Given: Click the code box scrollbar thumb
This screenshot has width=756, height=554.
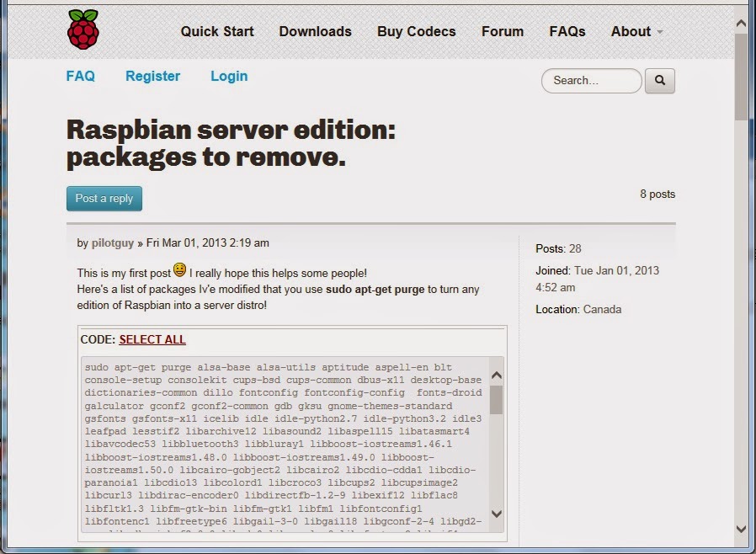Looking at the screenshot, I should coord(497,400).
